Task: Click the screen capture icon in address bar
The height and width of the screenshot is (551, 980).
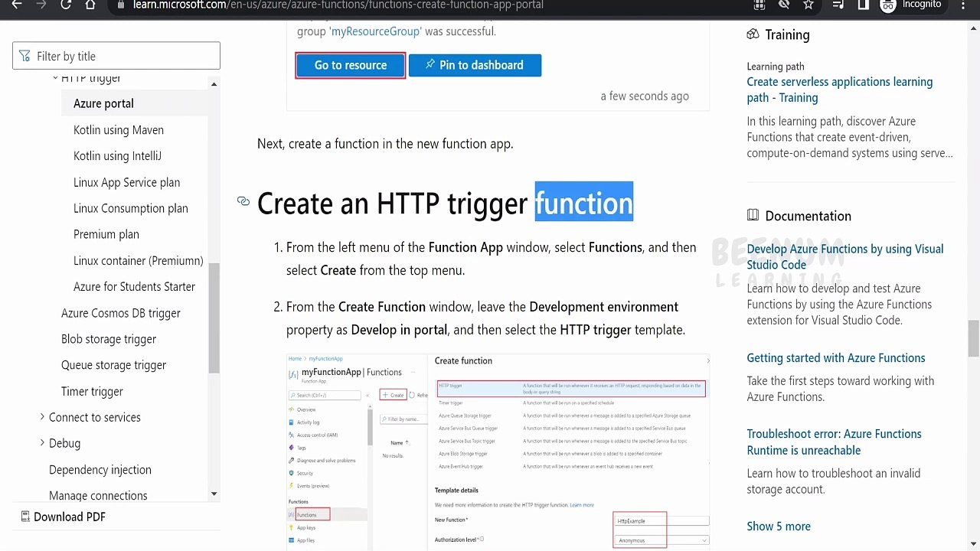Action: [x=759, y=5]
